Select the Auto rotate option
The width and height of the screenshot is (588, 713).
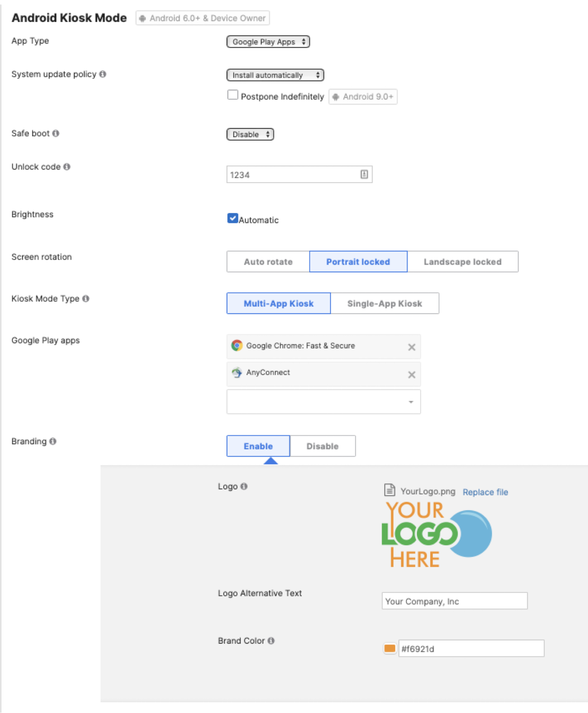coord(268,261)
